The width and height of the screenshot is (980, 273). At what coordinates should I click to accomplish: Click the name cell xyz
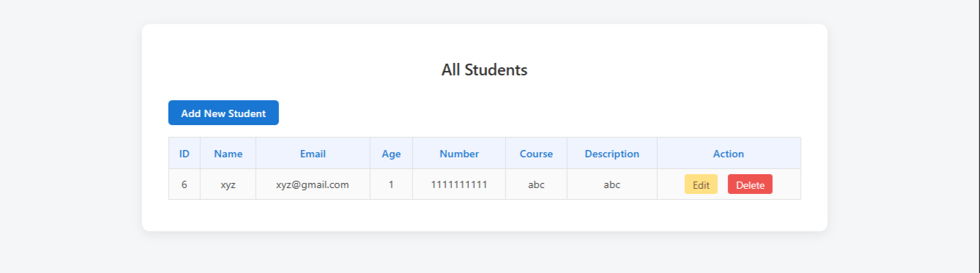tap(228, 184)
